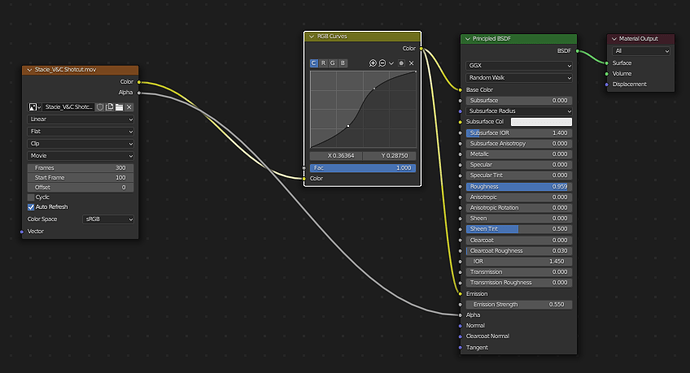This screenshot has height=373, width=690.
Task: Select the lower curve control point
Action: (x=348, y=126)
